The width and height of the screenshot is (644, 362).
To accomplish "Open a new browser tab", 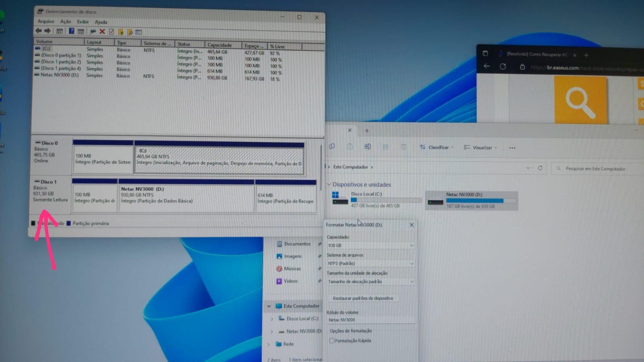I will [586, 55].
